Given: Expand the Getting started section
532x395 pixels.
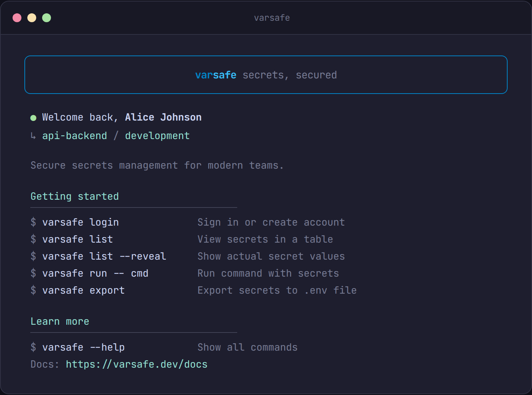Looking at the screenshot, I should tap(75, 196).
